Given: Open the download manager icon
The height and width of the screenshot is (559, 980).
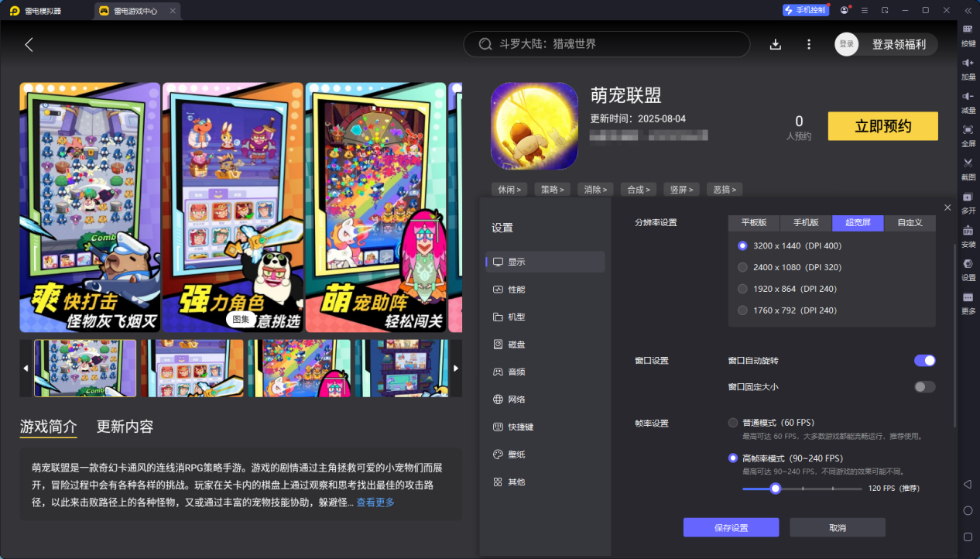Looking at the screenshot, I should pyautogui.click(x=776, y=44).
